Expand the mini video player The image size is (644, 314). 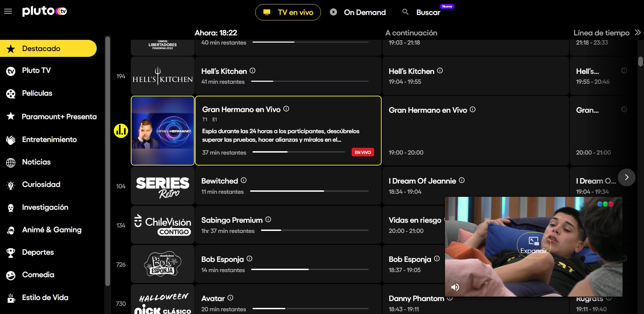pyautogui.click(x=534, y=245)
